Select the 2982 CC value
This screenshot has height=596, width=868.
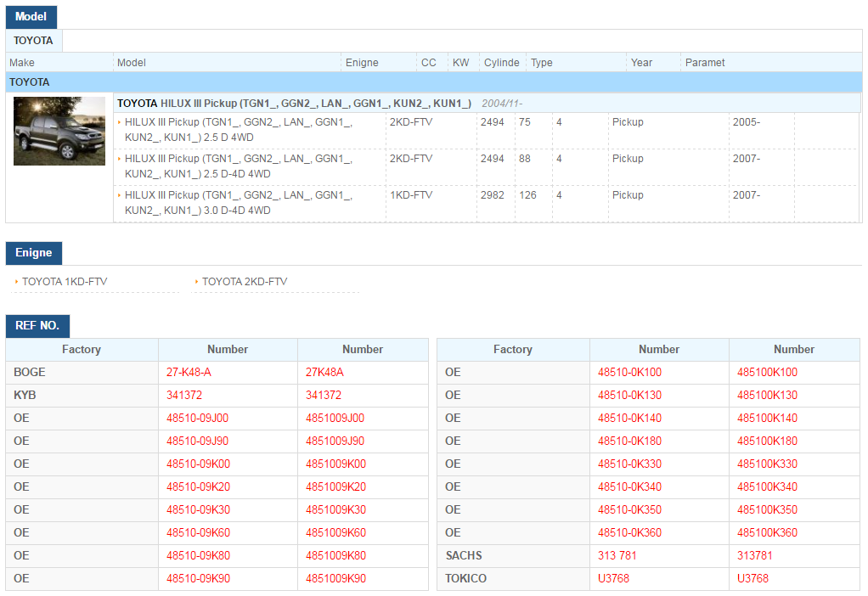click(x=492, y=195)
